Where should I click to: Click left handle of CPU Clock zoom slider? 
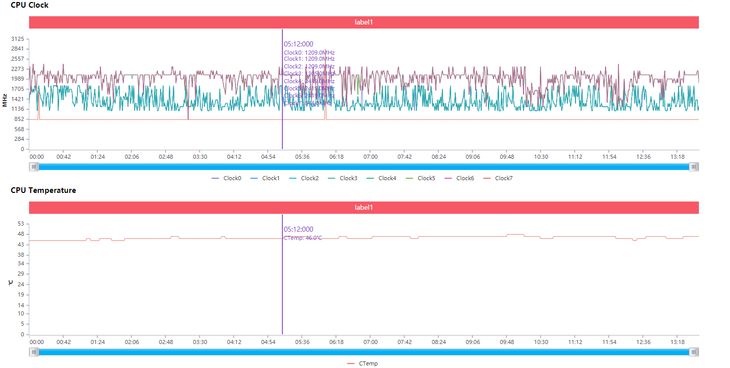pyautogui.click(x=34, y=167)
